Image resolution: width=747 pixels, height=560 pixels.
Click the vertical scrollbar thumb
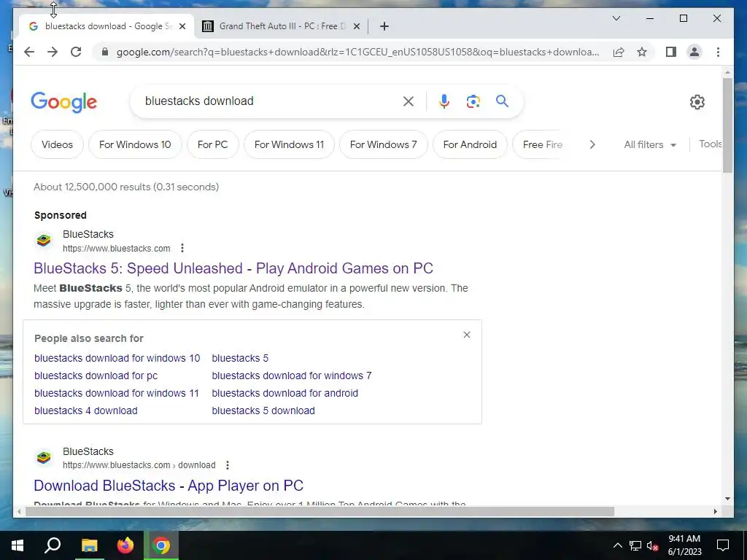pyautogui.click(x=727, y=125)
